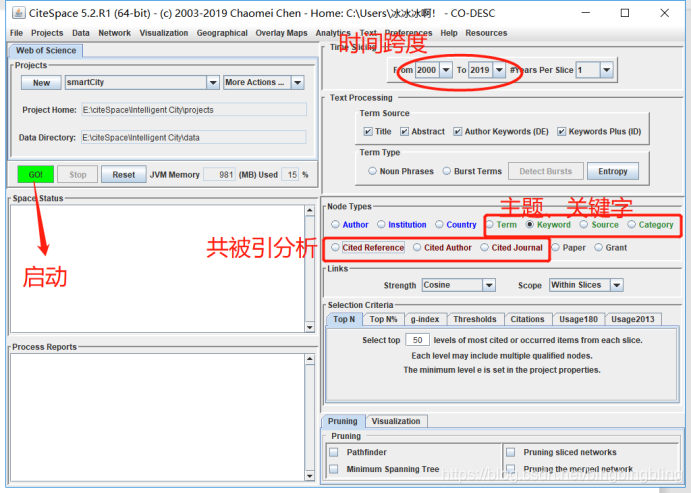Select the Burst Terms radio button
The image size is (692, 493).
click(447, 171)
